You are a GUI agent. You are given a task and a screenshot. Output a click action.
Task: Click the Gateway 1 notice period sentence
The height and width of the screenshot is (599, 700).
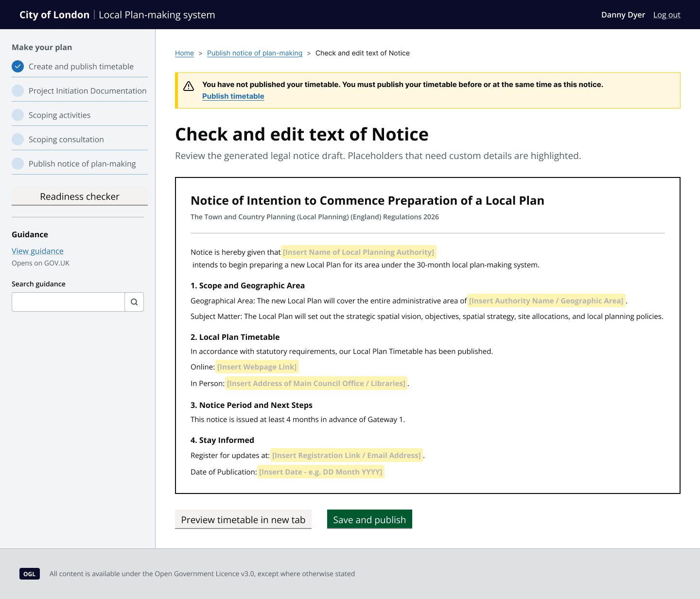pos(297,419)
